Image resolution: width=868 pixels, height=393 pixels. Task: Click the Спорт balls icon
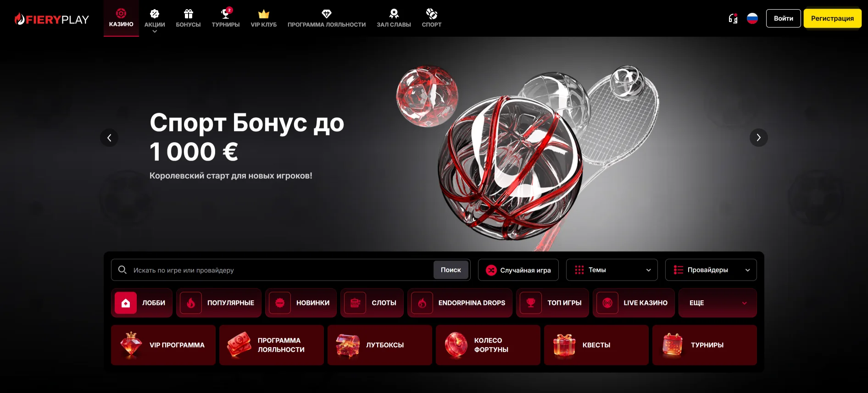[x=432, y=14]
